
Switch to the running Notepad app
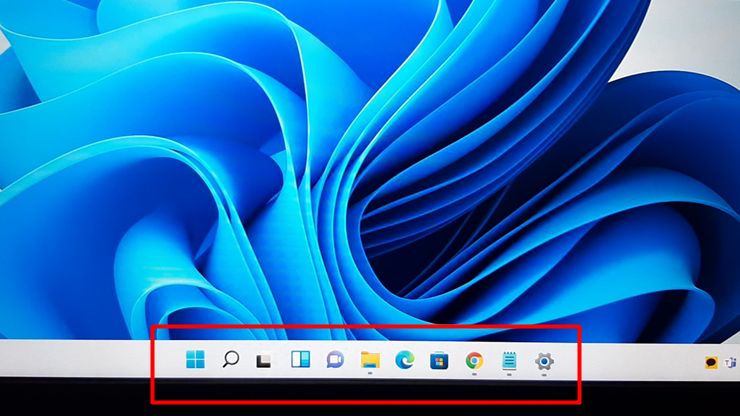click(x=509, y=361)
